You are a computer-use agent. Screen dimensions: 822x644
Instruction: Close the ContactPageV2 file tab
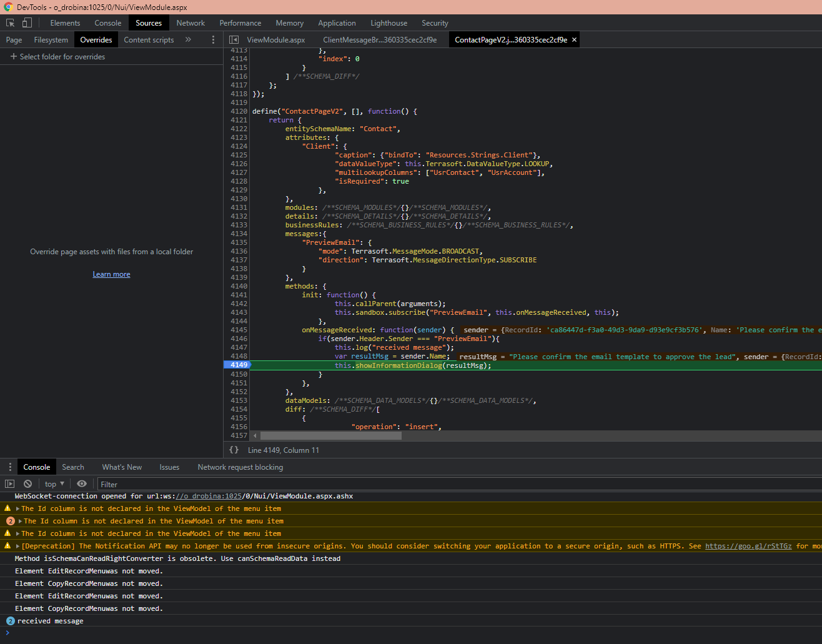(x=574, y=40)
